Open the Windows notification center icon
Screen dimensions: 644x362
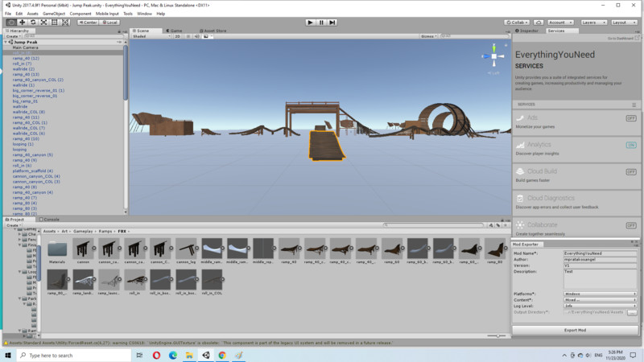pyautogui.click(x=634, y=355)
